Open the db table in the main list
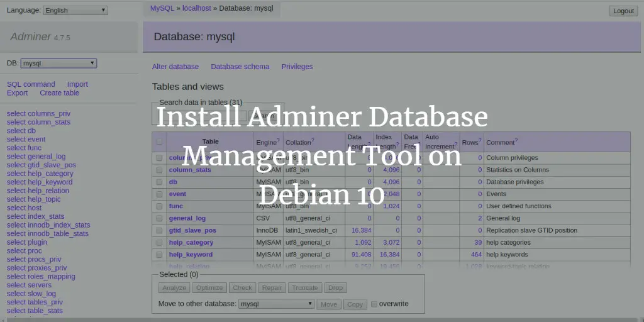 173,182
